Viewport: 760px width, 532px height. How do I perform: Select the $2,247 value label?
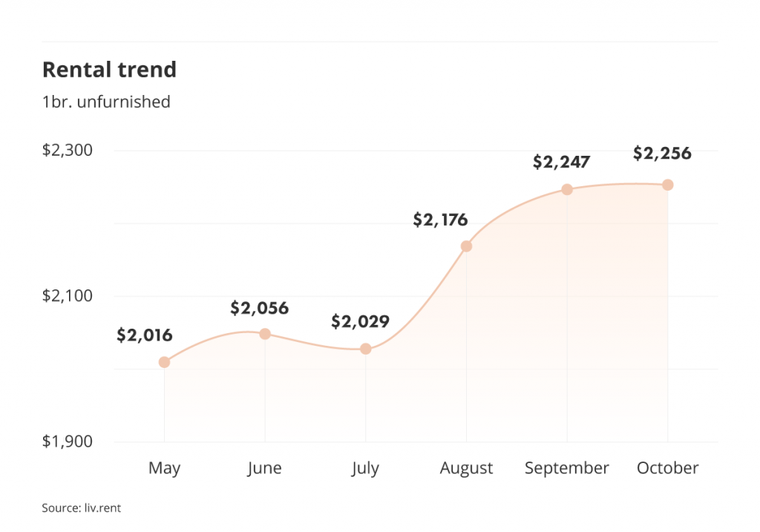pos(561,161)
